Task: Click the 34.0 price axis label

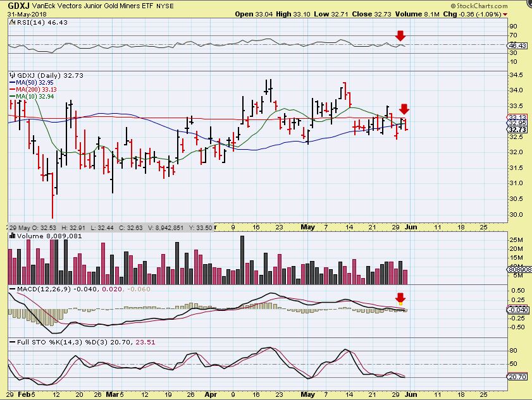Action: (x=516, y=90)
